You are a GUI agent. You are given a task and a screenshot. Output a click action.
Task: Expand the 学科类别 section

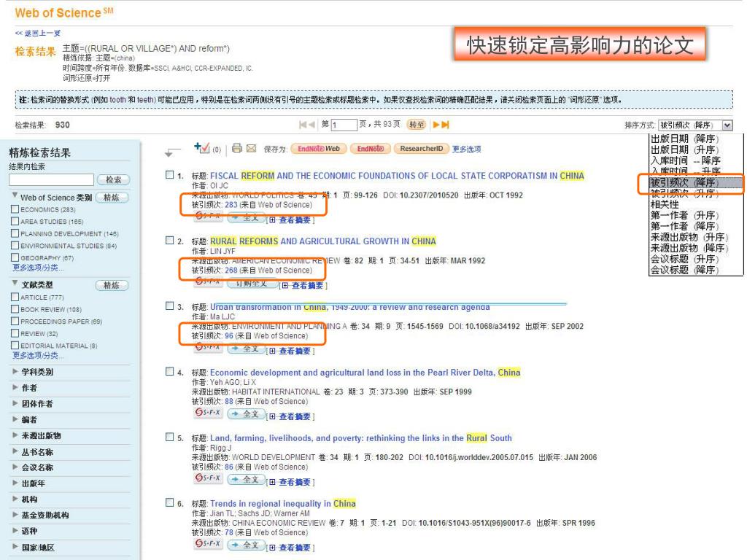click(15, 371)
